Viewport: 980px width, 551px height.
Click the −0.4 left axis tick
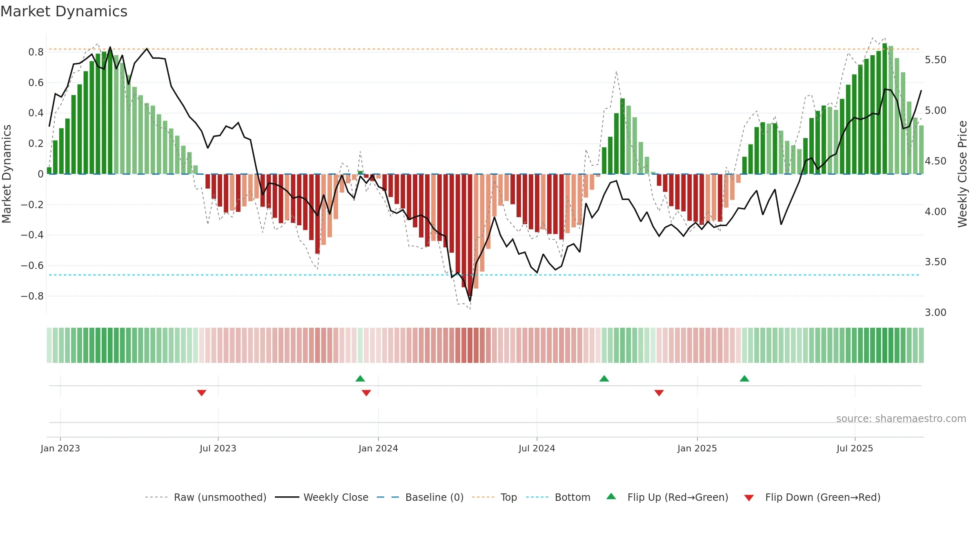[x=32, y=235]
